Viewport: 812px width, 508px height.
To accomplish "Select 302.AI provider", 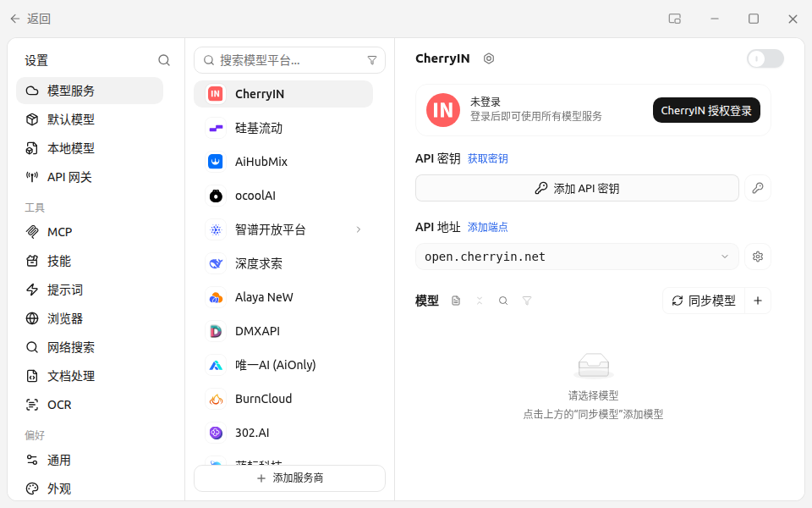I will click(283, 433).
